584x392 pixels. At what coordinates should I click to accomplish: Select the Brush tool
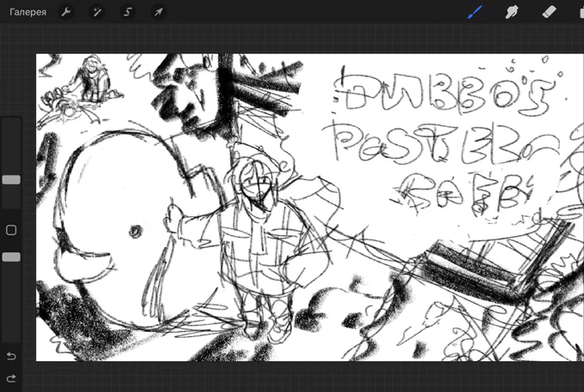pos(475,12)
